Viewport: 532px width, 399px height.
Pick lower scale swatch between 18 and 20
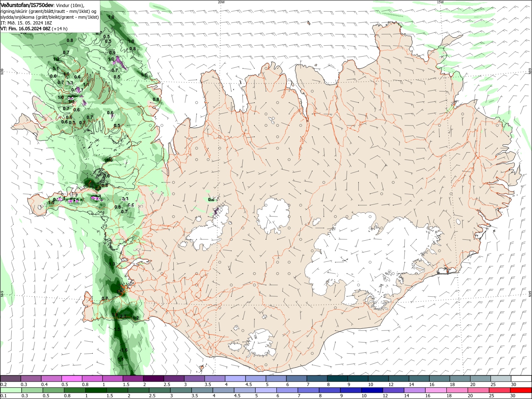[457, 390]
